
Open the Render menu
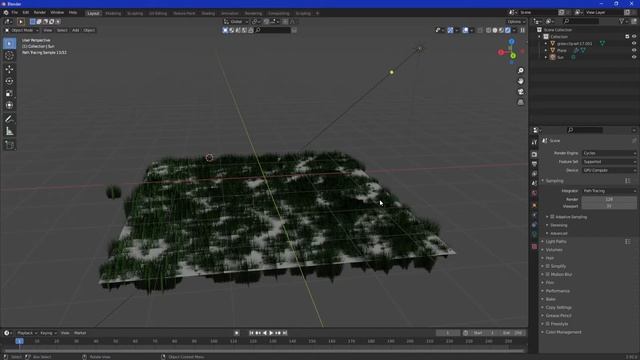(40, 13)
